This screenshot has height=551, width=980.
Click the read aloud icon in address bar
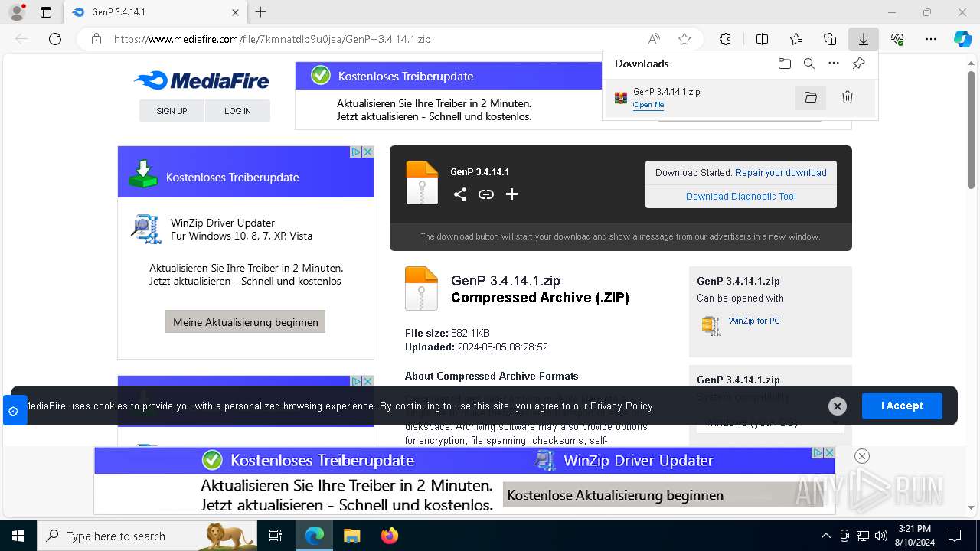pos(654,39)
